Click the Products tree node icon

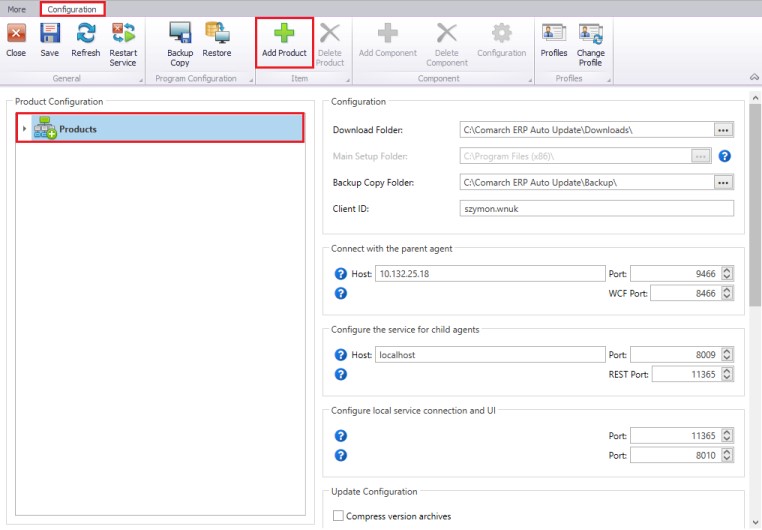coord(45,128)
